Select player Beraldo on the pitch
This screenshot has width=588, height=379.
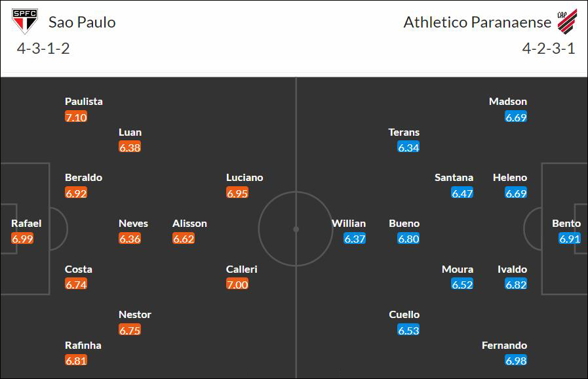83,178
